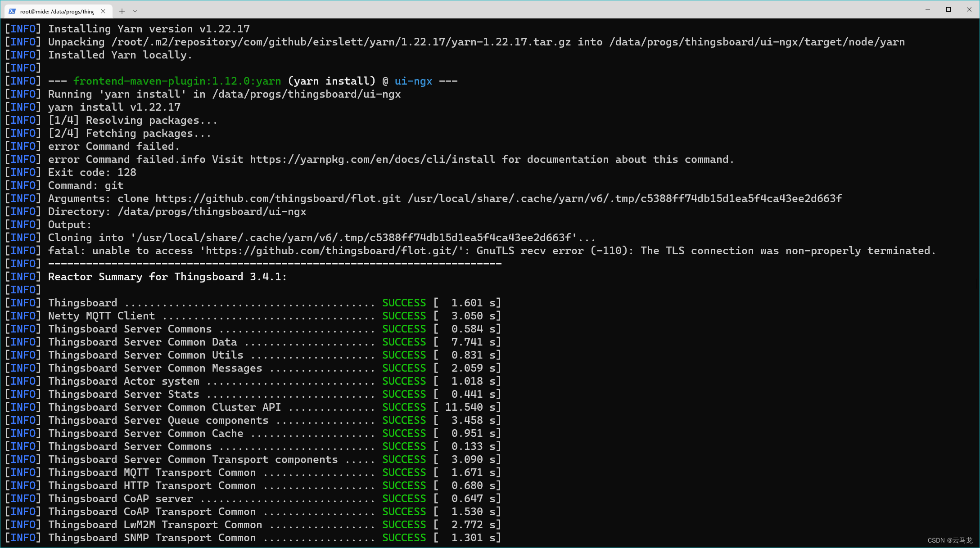This screenshot has height=548, width=980.
Task: Select the green frontend-maven-plugin:1.12.0:yarn text
Action: pyautogui.click(x=177, y=81)
